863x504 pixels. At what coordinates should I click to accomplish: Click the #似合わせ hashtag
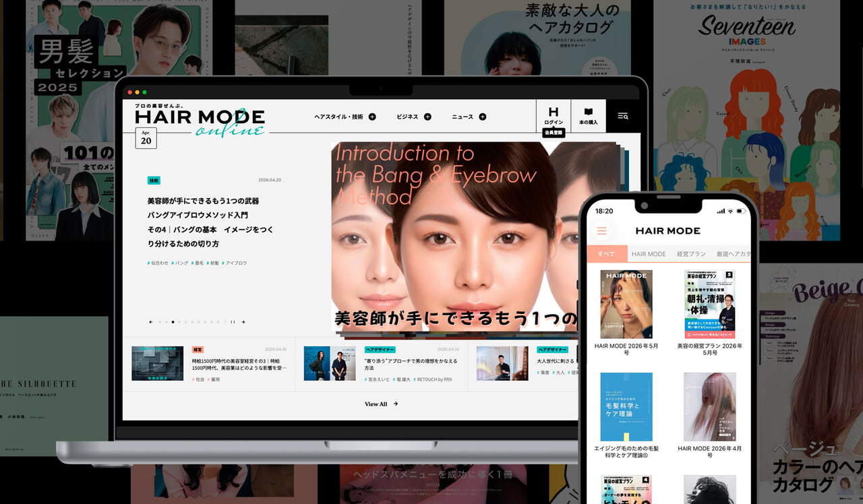(158, 263)
